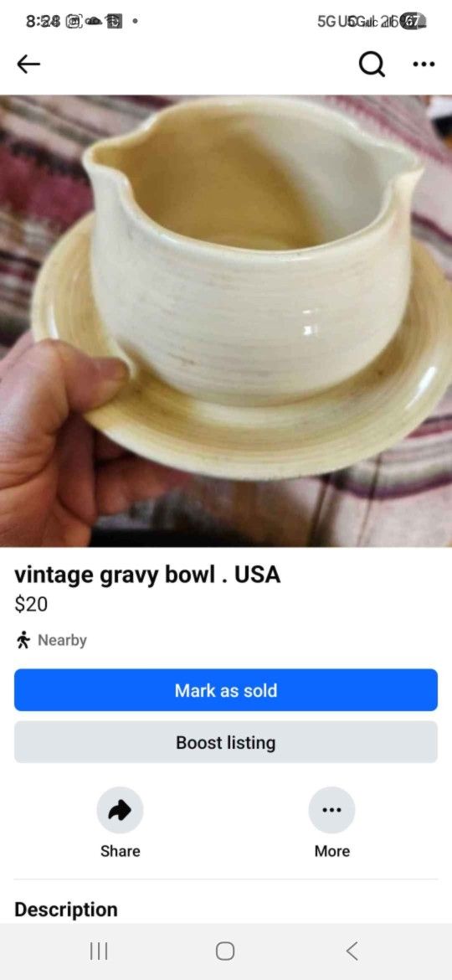Tap the back arrow icon
Viewport: 452px width, 980px height.
tap(28, 64)
